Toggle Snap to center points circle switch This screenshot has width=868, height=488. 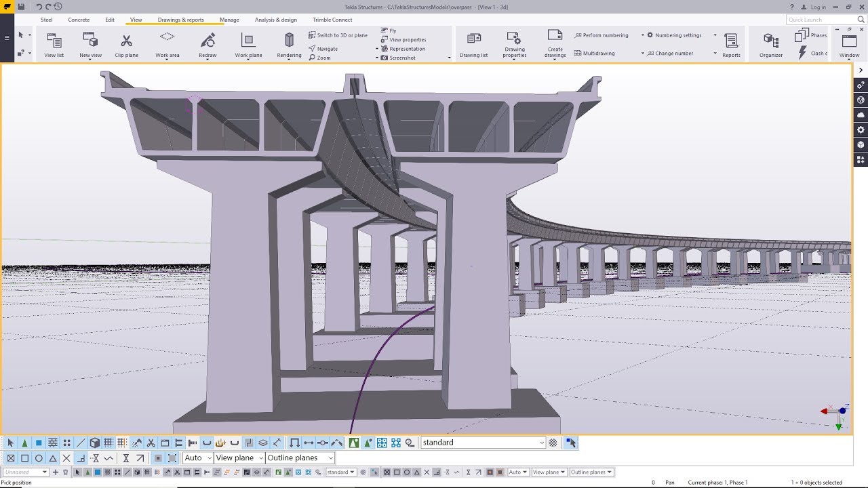point(39,458)
